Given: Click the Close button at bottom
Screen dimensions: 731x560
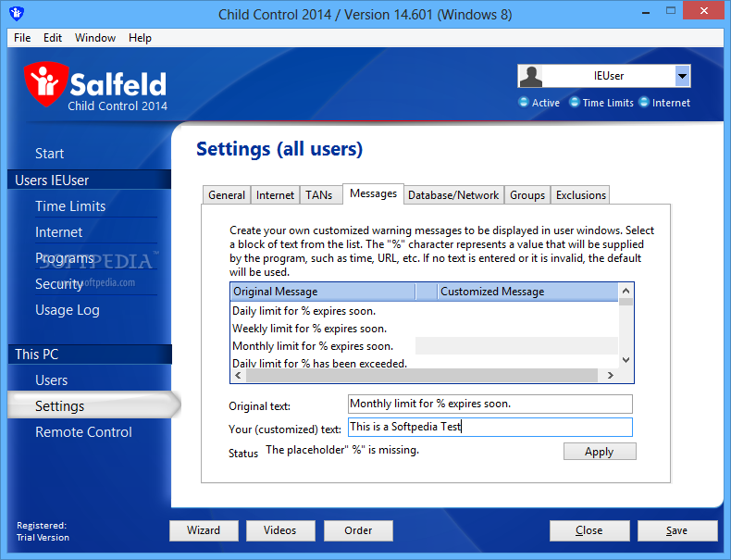Looking at the screenshot, I should [x=589, y=530].
